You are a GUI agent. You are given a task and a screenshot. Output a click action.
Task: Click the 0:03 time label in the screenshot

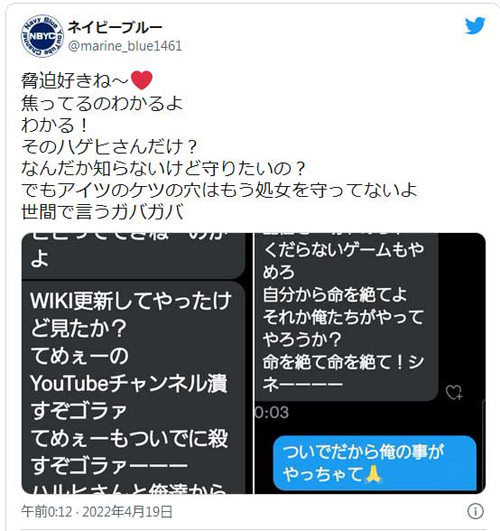pos(272,412)
